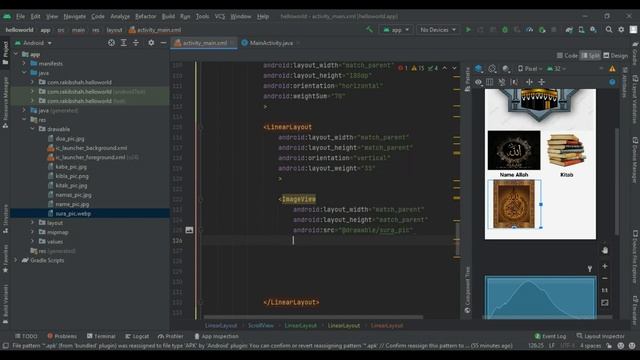
Task: Open the API 32 dropdown in preview
Action: (556, 69)
